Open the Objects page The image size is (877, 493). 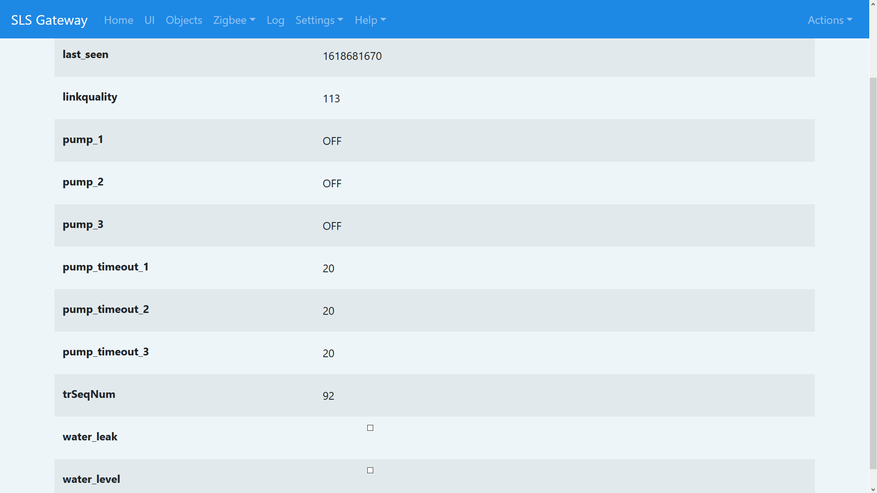pos(183,20)
